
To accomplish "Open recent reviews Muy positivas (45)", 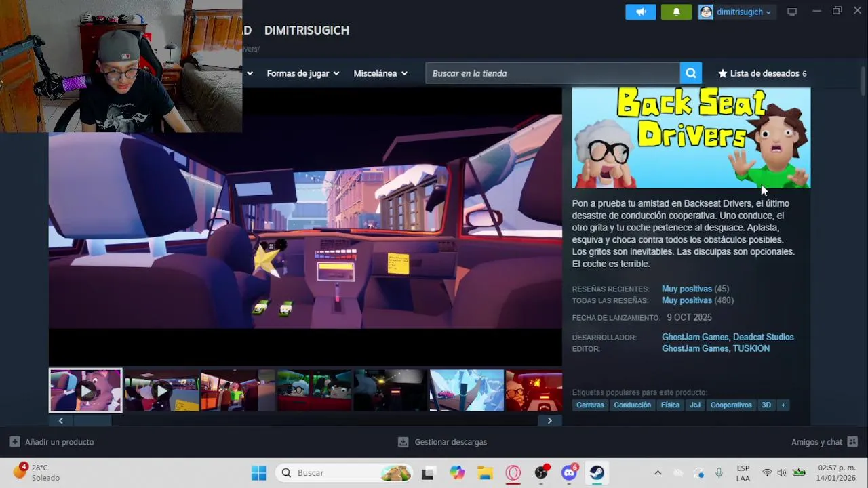I will click(695, 289).
